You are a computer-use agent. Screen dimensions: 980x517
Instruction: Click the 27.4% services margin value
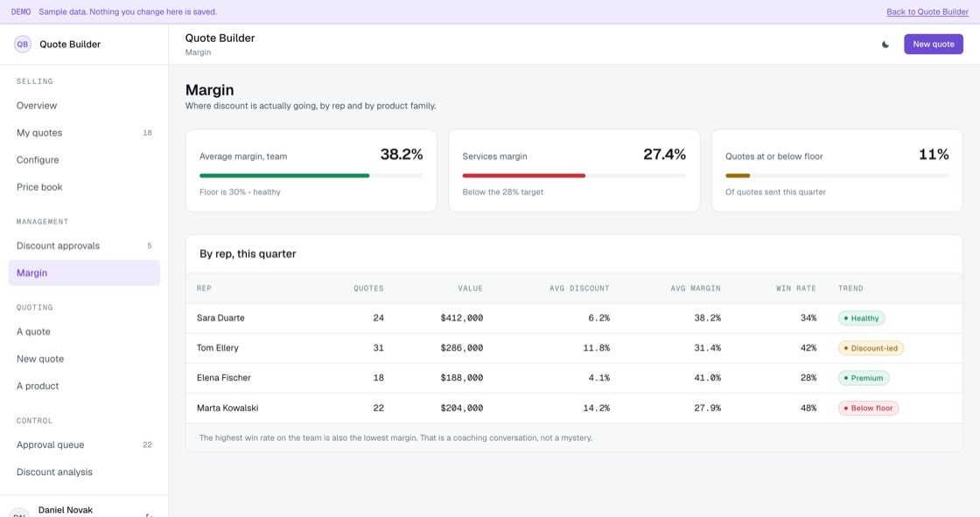(664, 155)
